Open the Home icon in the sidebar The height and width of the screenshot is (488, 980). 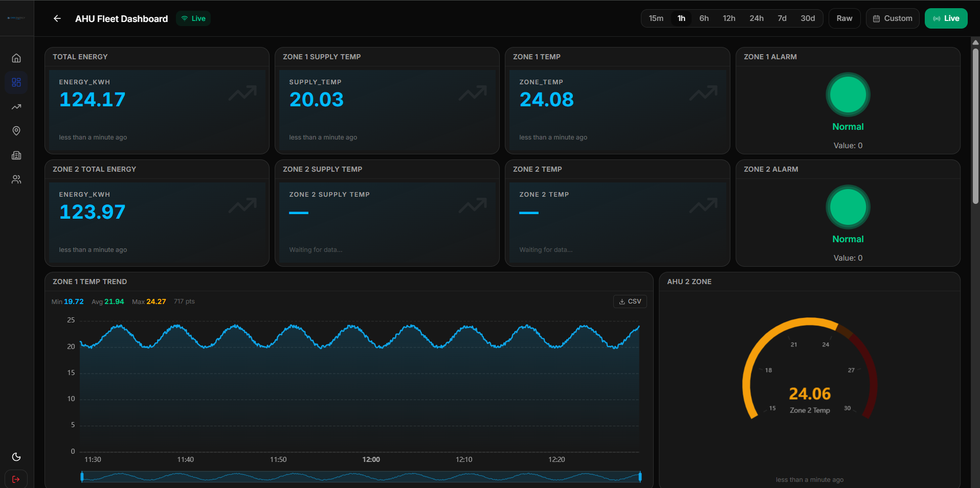16,58
